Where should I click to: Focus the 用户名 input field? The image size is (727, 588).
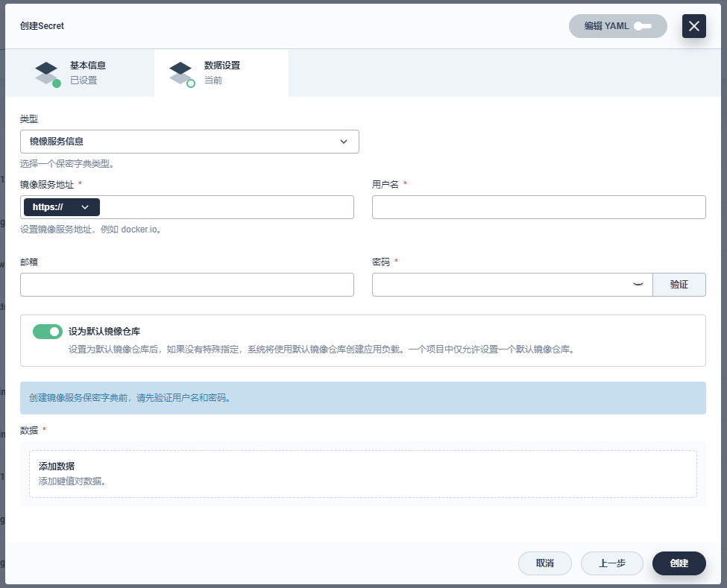(x=539, y=207)
